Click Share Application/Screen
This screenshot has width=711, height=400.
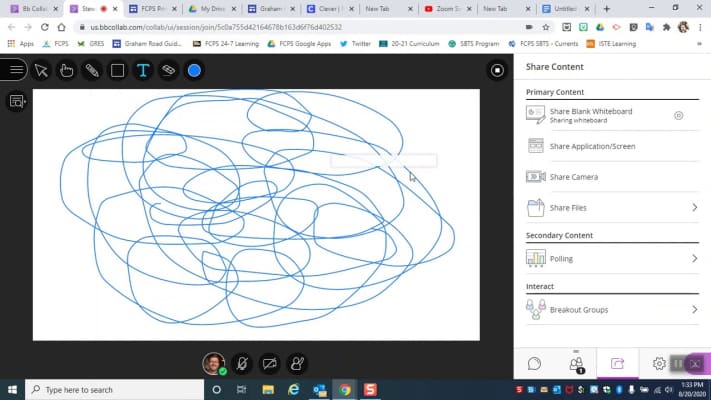pos(592,146)
